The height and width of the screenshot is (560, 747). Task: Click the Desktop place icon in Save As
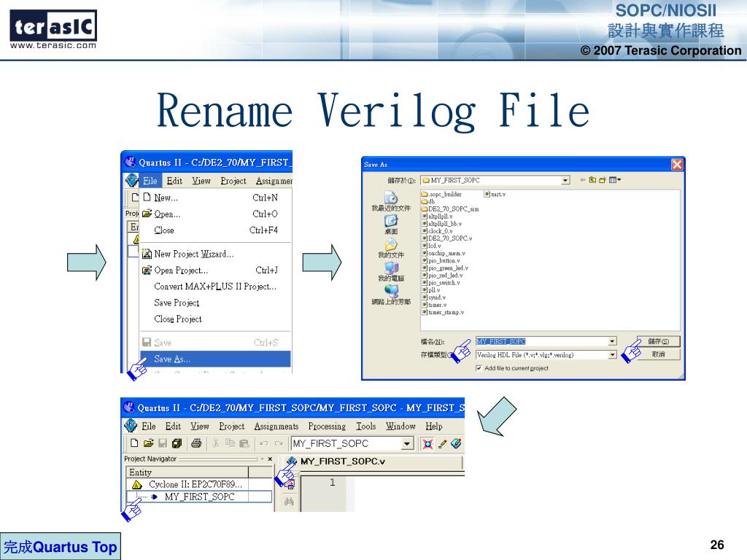(391, 220)
